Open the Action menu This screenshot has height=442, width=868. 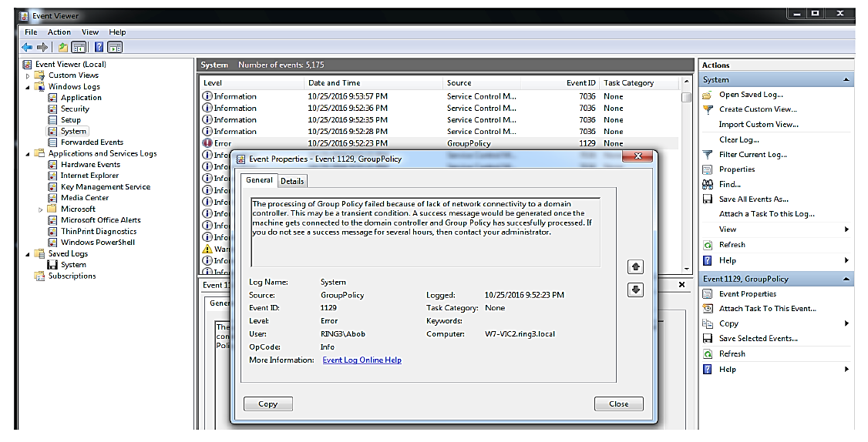tap(59, 32)
